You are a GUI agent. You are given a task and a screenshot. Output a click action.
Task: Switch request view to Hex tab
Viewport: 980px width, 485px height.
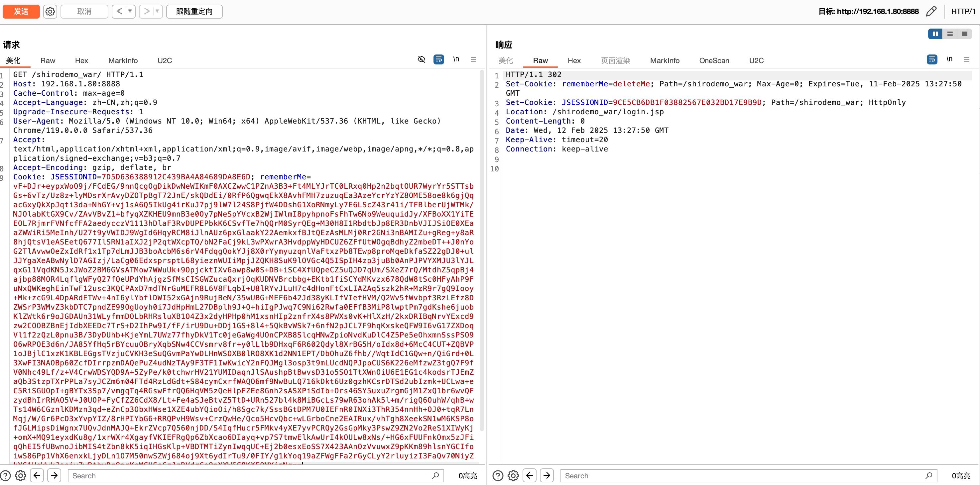click(81, 60)
